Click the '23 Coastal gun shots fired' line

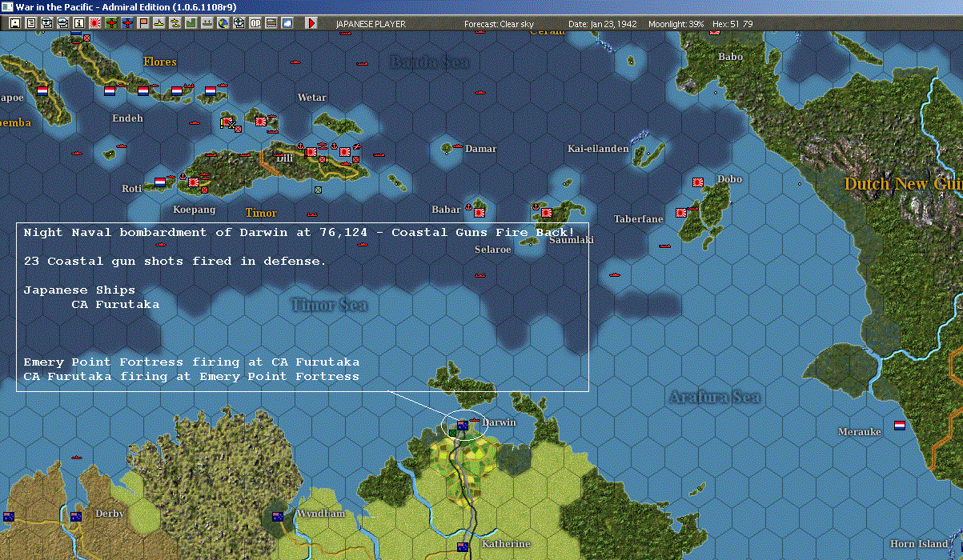175,262
